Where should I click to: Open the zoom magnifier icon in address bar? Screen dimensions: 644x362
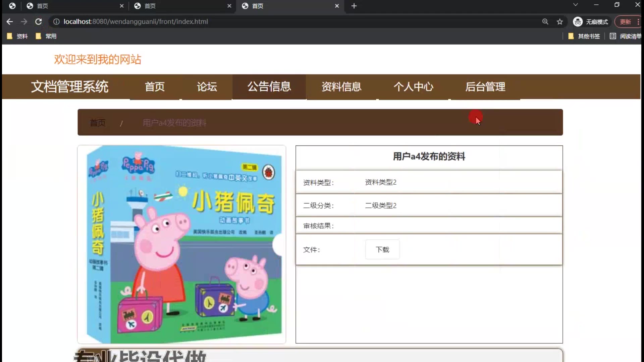pos(545,21)
